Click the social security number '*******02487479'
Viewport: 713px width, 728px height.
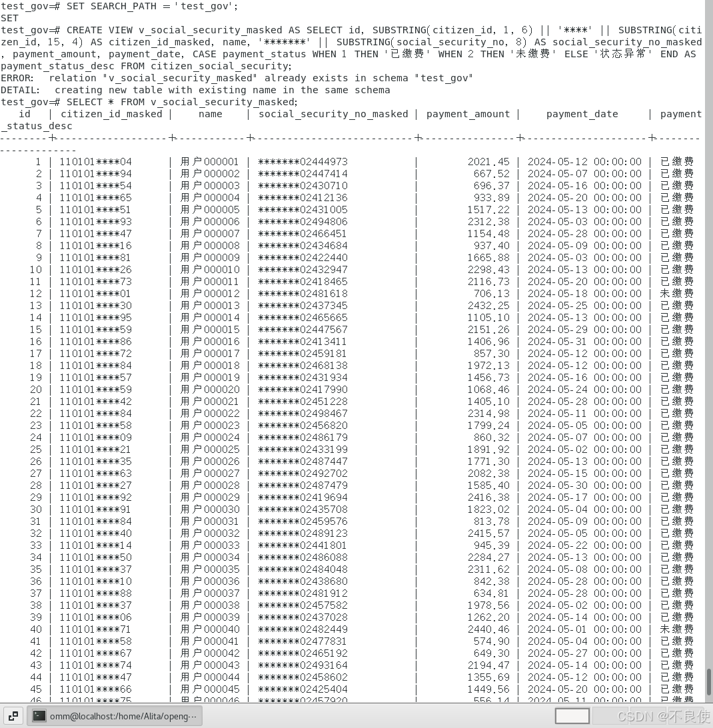[303, 486]
